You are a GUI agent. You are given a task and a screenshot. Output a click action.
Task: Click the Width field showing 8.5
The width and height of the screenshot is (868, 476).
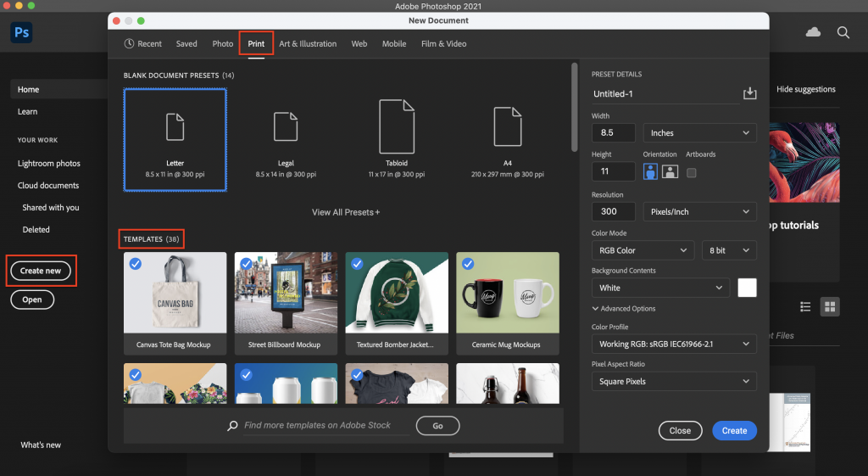point(614,133)
